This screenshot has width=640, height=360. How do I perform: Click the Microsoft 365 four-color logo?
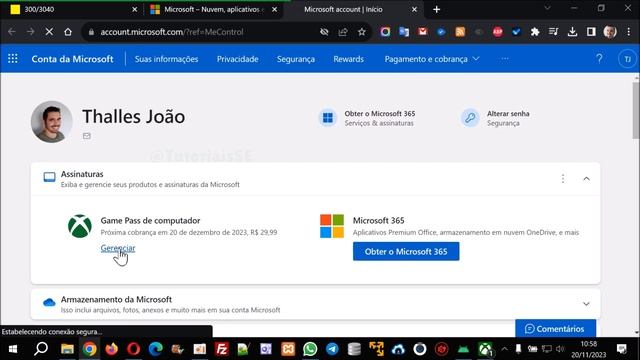[332, 226]
